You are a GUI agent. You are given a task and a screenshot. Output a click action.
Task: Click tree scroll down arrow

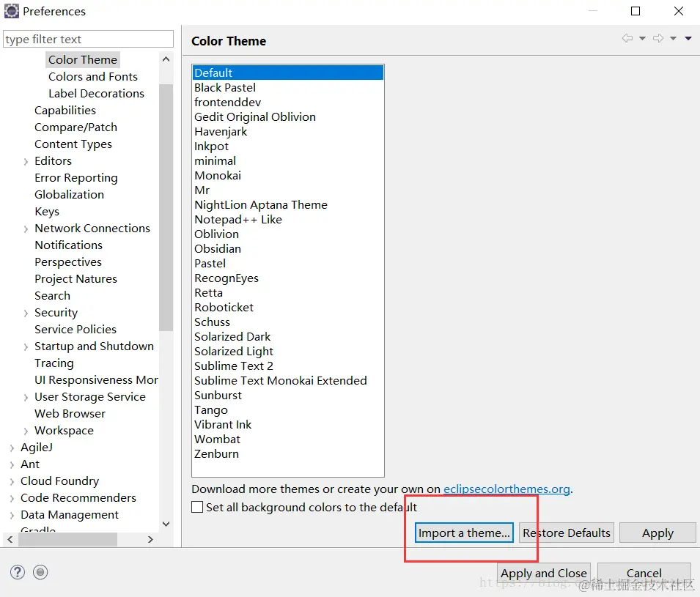click(166, 524)
